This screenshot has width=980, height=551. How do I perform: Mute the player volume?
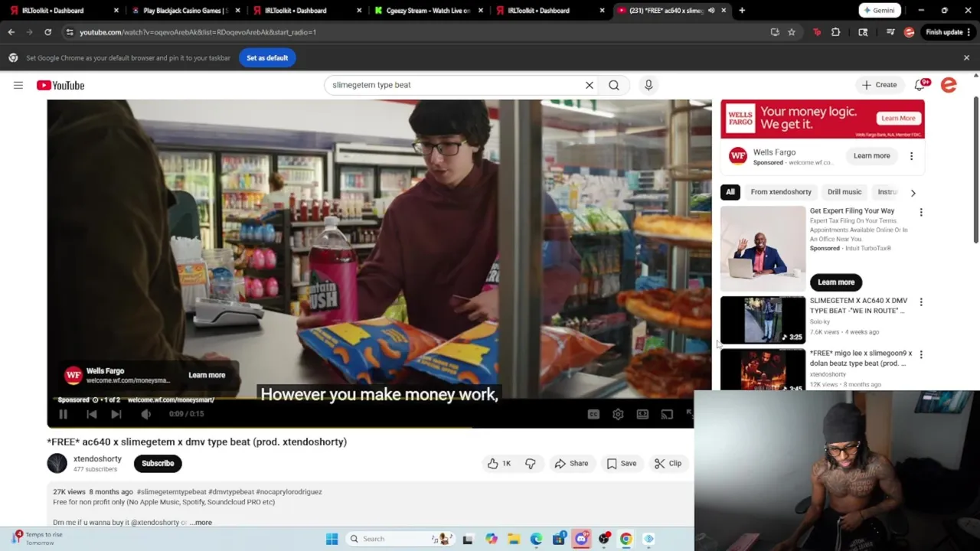(145, 414)
